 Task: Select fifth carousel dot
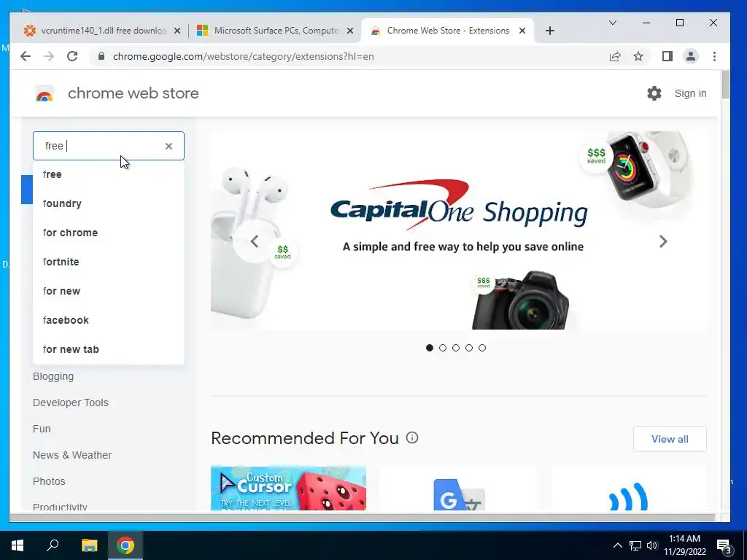point(482,348)
